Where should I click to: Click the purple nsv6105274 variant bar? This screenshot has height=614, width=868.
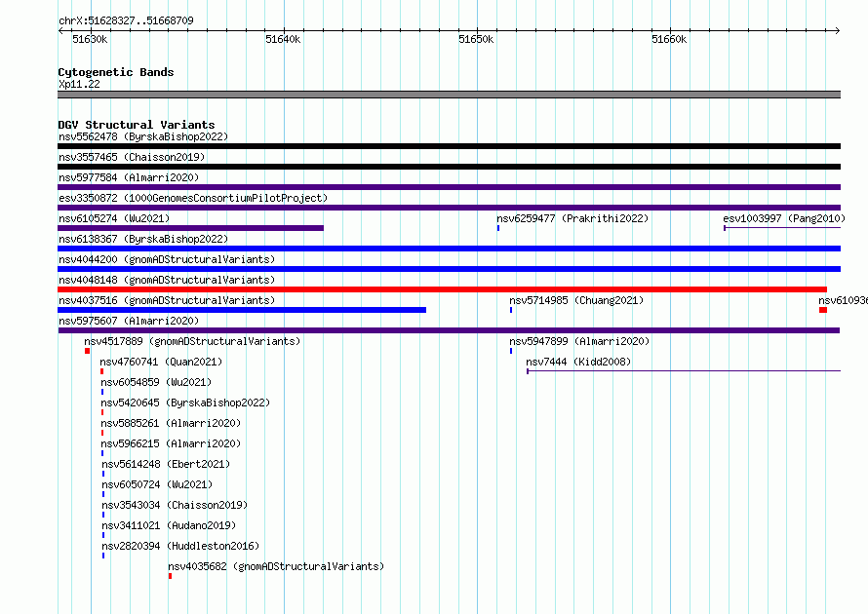[x=190, y=228]
